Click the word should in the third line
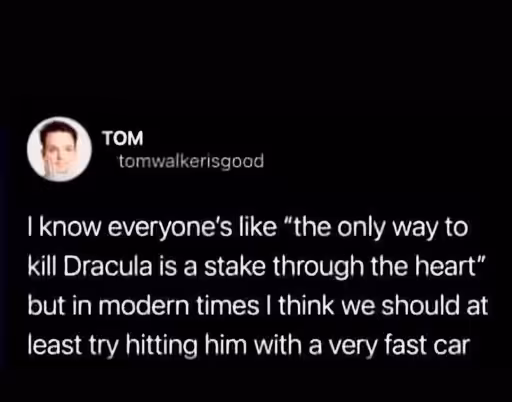This screenshot has width=512, height=402. click(420, 306)
